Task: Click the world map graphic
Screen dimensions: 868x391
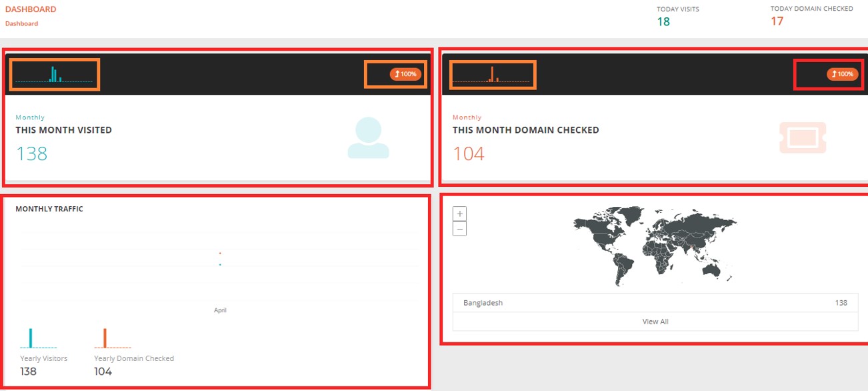Action: point(655,244)
